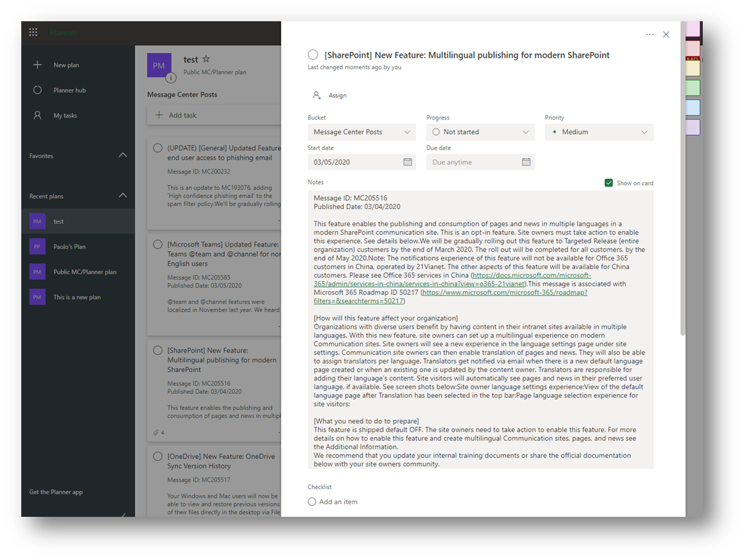This screenshot has height=560, width=746.
Task: Click the Assign person icon
Action: click(x=316, y=95)
